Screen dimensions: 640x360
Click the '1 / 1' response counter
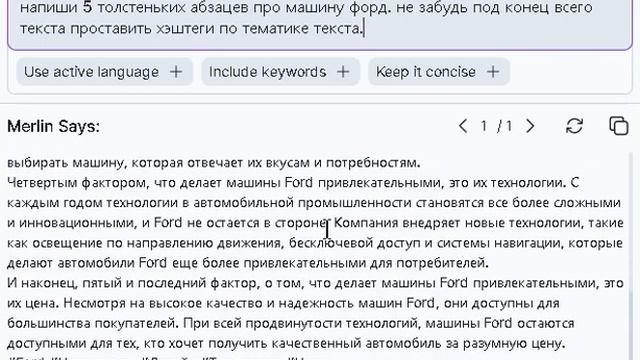coord(496,126)
